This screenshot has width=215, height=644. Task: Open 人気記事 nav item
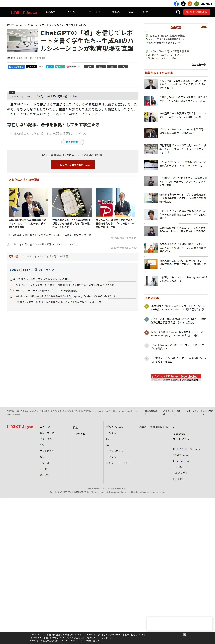point(73,12)
